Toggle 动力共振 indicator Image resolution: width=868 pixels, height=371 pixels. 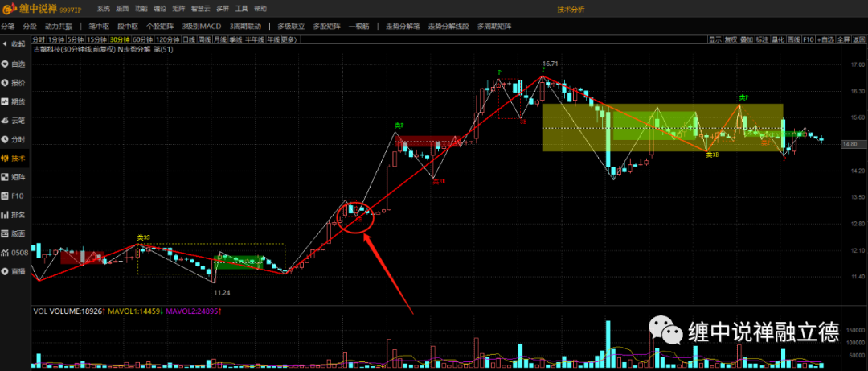click(x=59, y=26)
